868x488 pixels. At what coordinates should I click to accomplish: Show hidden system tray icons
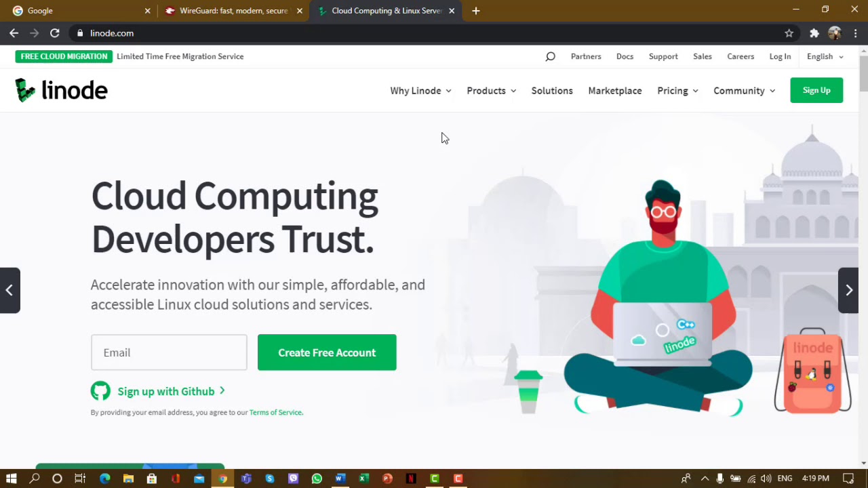[705, 479]
